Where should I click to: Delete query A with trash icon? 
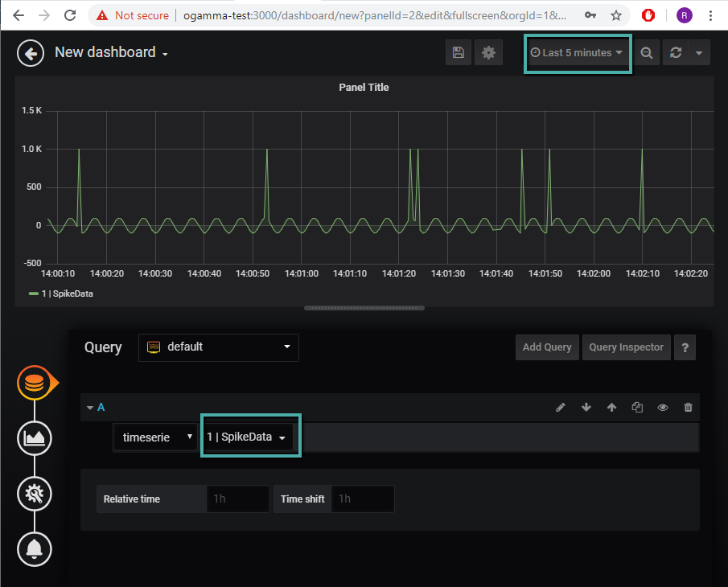tap(688, 408)
